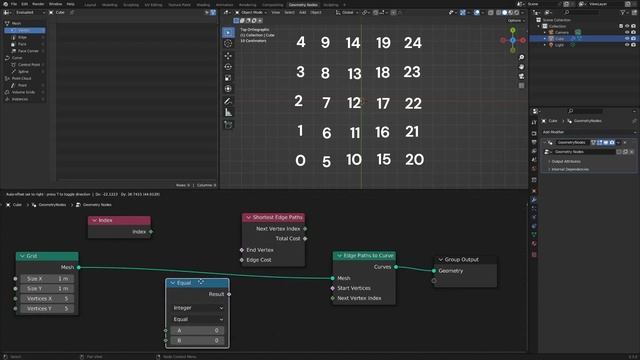The height and width of the screenshot is (360, 640).
Task: Adjust Grid node Size X field
Action: [47, 278]
